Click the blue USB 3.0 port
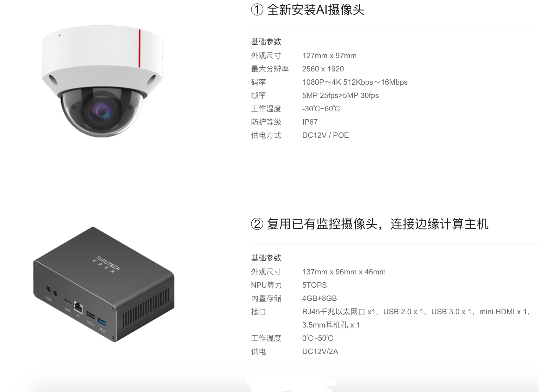Image resolution: width=539 pixels, height=392 pixels. pos(102,322)
